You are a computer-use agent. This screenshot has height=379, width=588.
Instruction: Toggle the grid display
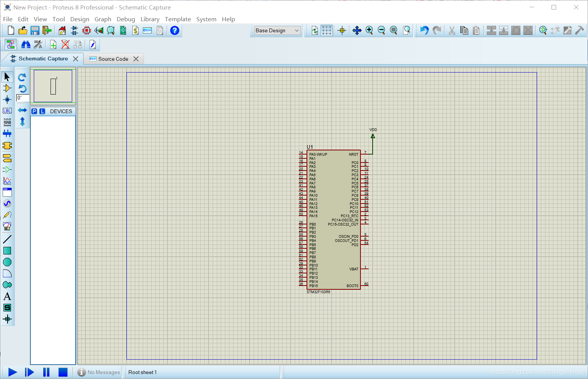tap(327, 30)
